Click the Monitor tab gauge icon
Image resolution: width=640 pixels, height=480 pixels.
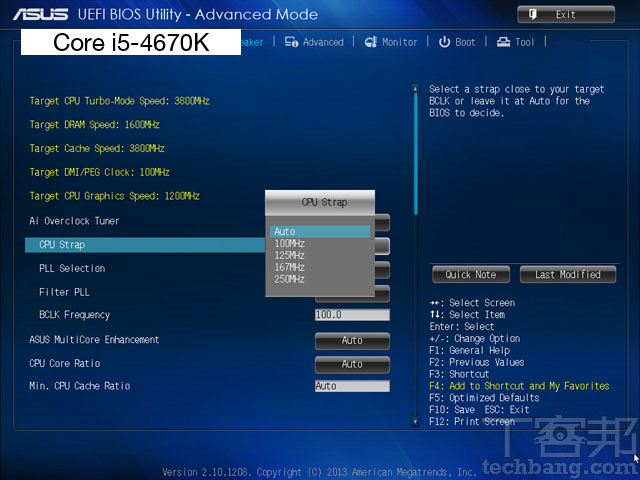pos(371,42)
